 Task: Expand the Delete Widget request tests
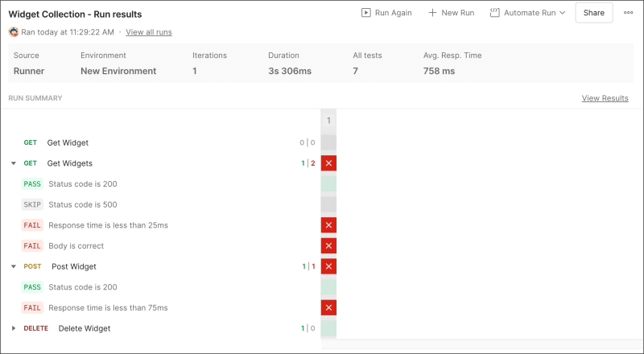[x=14, y=328]
